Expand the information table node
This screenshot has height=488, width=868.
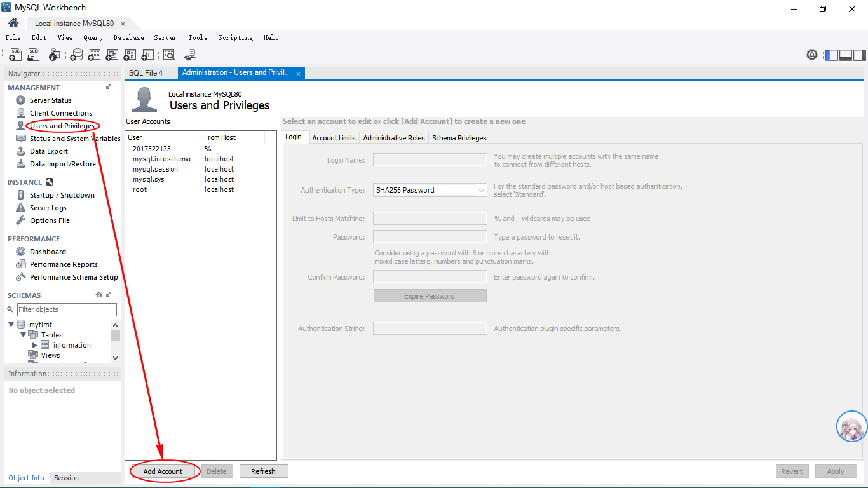pos(35,345)
